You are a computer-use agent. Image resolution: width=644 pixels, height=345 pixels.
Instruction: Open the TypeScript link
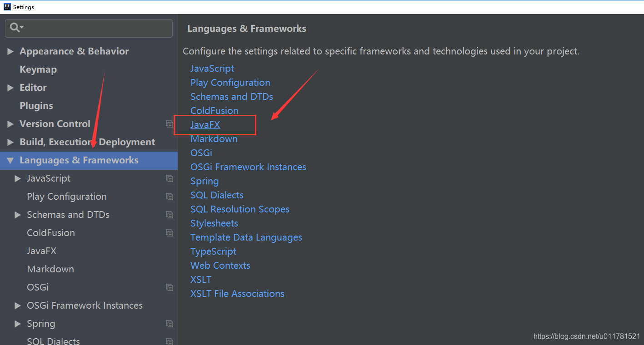[214, 251]
